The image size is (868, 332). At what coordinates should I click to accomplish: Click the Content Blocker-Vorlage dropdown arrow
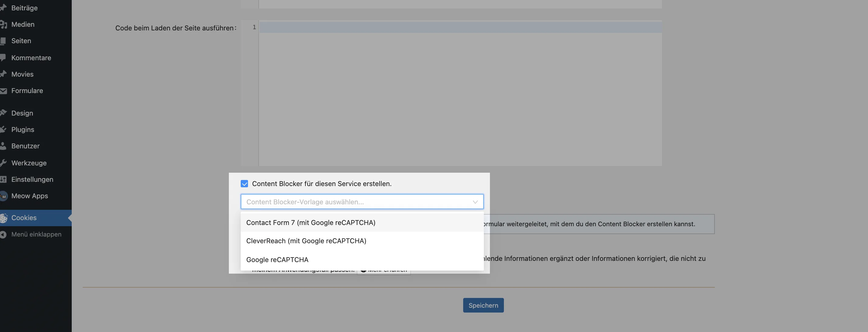pyautogui.click(x=475, y=202)
